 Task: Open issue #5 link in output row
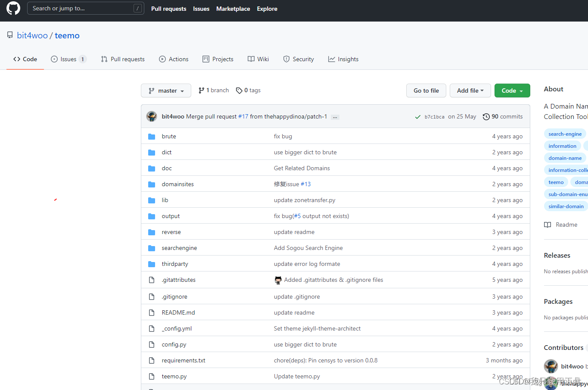[x=297, y=216]
